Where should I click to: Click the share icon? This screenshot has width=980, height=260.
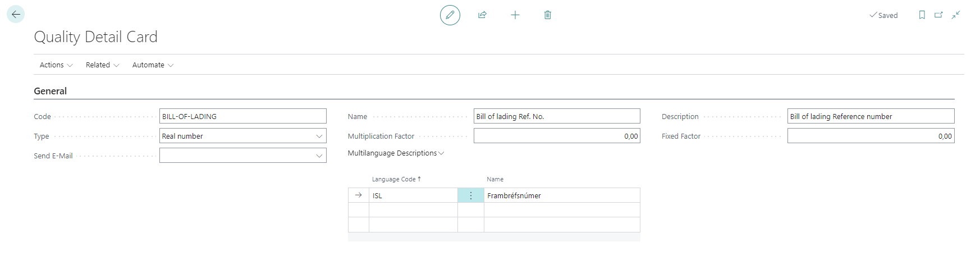click(482, 15)
